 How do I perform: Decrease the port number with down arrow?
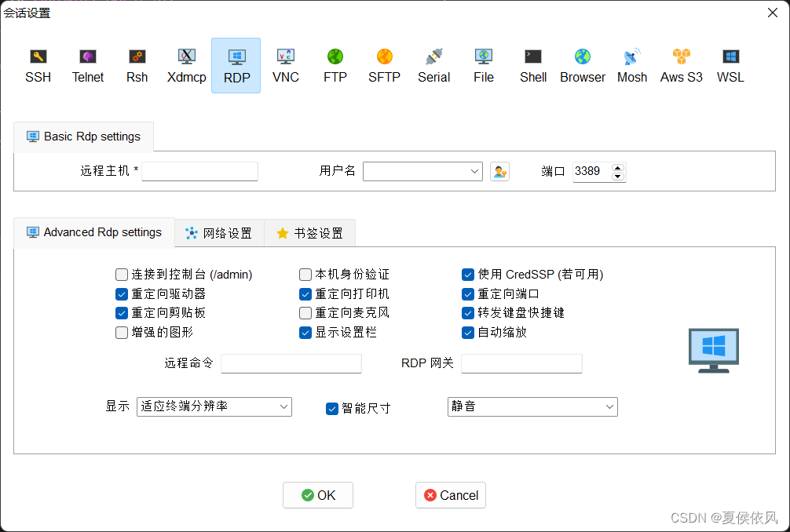coord(618,177)
